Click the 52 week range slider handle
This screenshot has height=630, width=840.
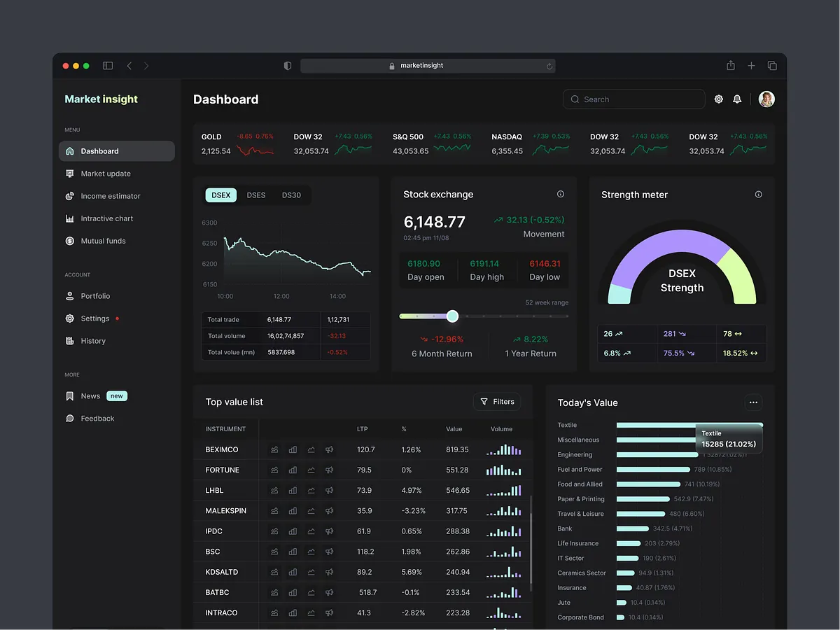pos(452,316)
